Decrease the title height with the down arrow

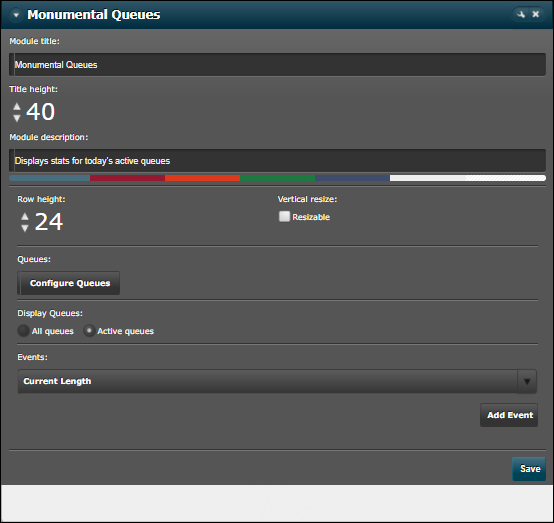click(17, 118)
